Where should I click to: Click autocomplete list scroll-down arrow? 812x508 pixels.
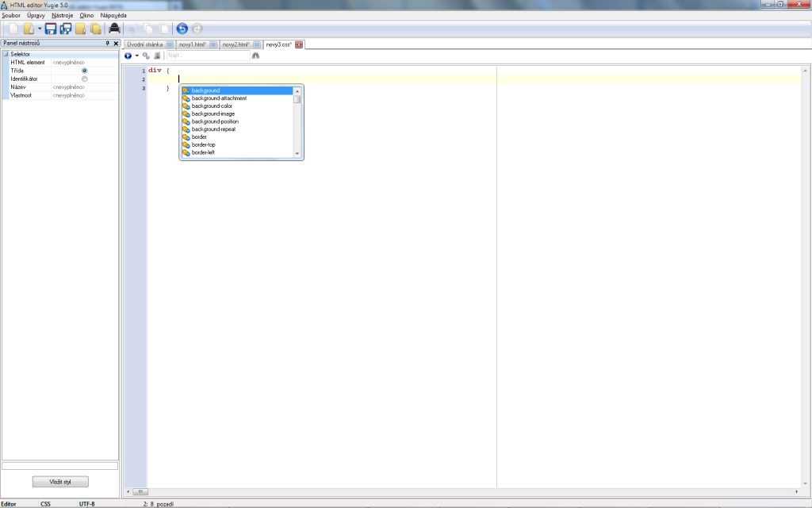297,153
